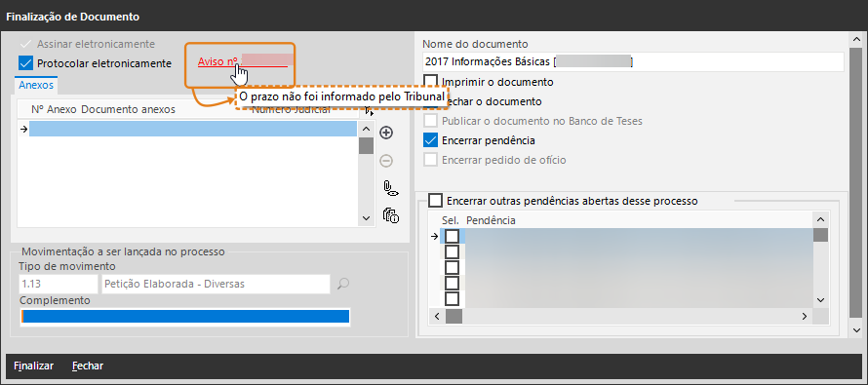View attachment via paperclip eye icon
The image size is (868, 385).
coord(391,188)
